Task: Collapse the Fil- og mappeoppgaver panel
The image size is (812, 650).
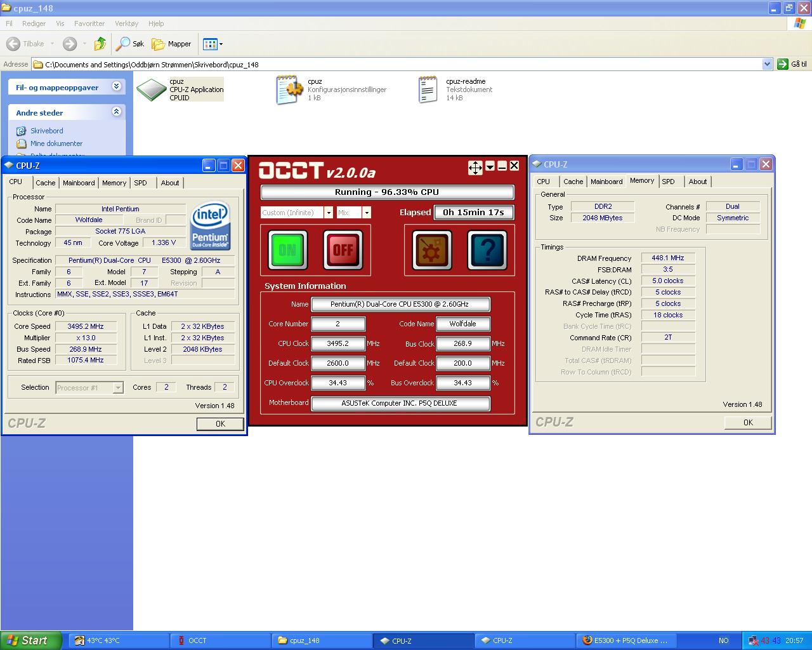Action: click(117, 86)
